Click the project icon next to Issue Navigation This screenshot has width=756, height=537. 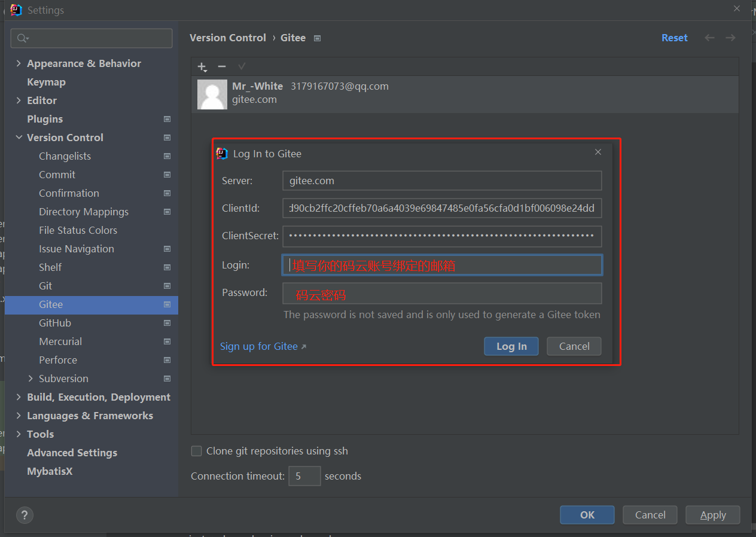(x=167, y=249)
